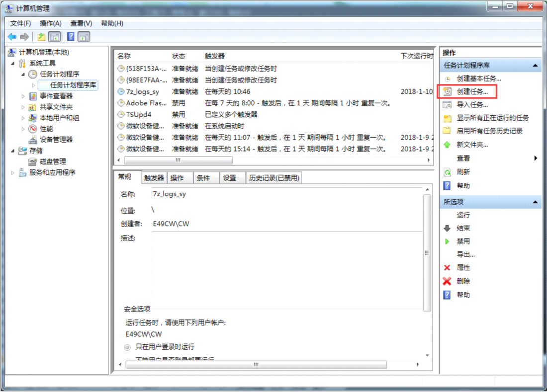Click the 刷新 refresh icon
547x392 pixels.
[447, 172]
